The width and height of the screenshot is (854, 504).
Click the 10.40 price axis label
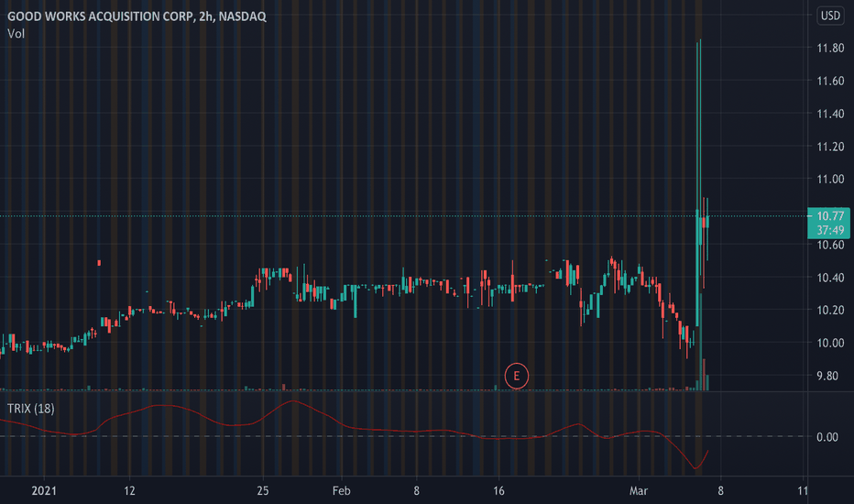tap(830, 278)
